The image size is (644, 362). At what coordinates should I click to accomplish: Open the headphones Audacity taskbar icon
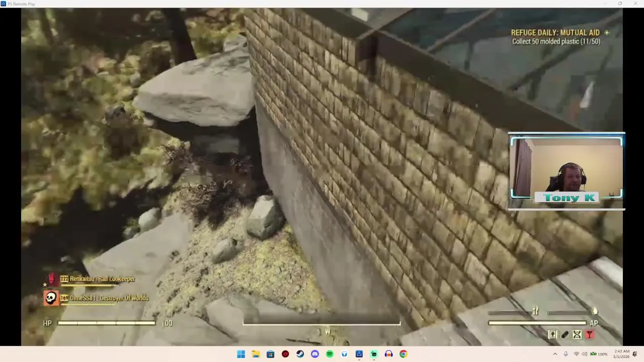(388, 354)
